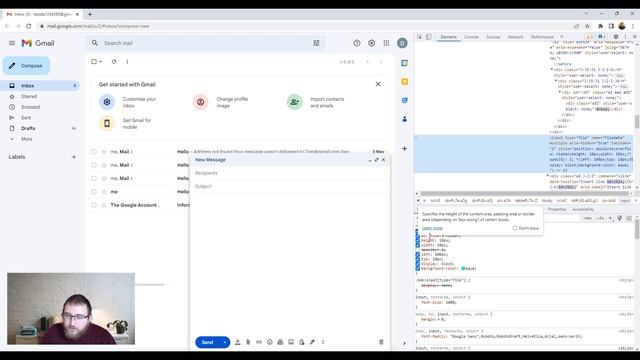Open the Snoozed folder
640x360 pixels.
pos(31,107)
